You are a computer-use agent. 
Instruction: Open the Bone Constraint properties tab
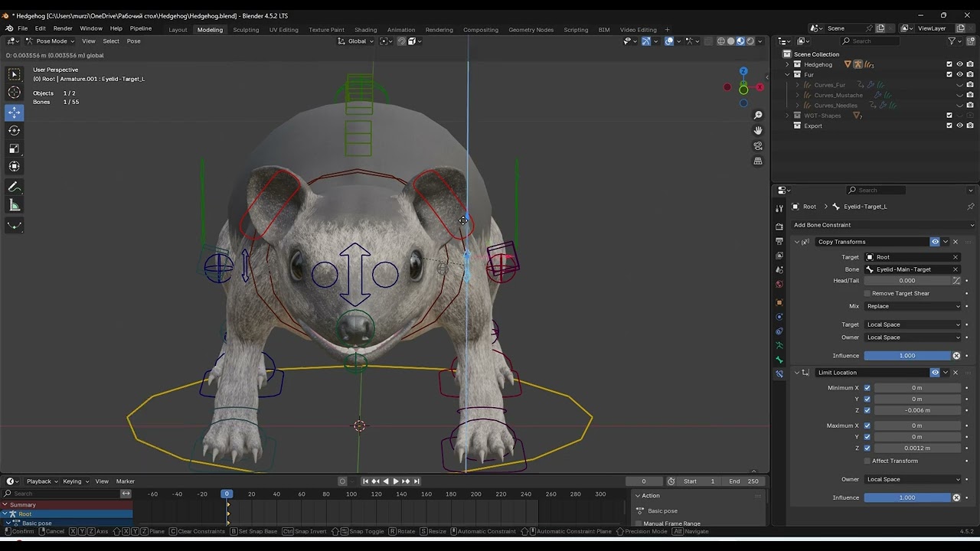[x=779, y=374]
